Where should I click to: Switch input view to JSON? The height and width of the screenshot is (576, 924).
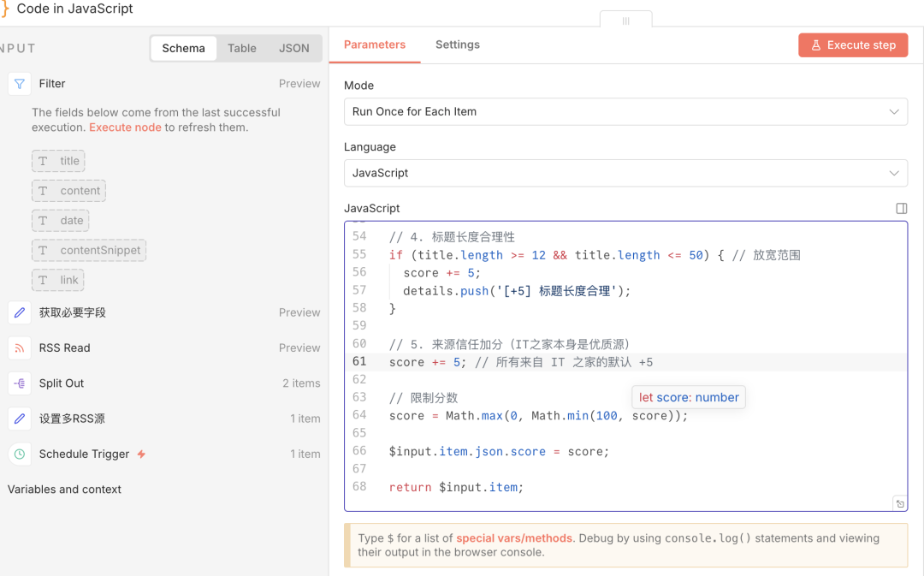click(293, 49)
